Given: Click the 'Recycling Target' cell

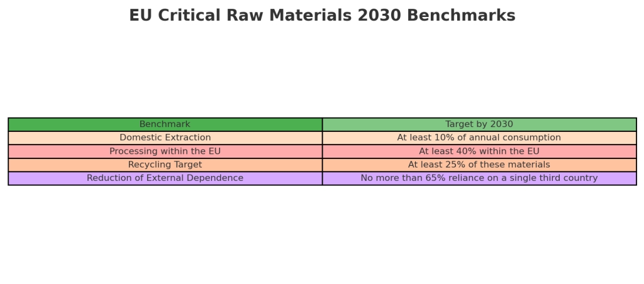Looking at the screenshot, I should pyautogui.click(x=165, y=165).
